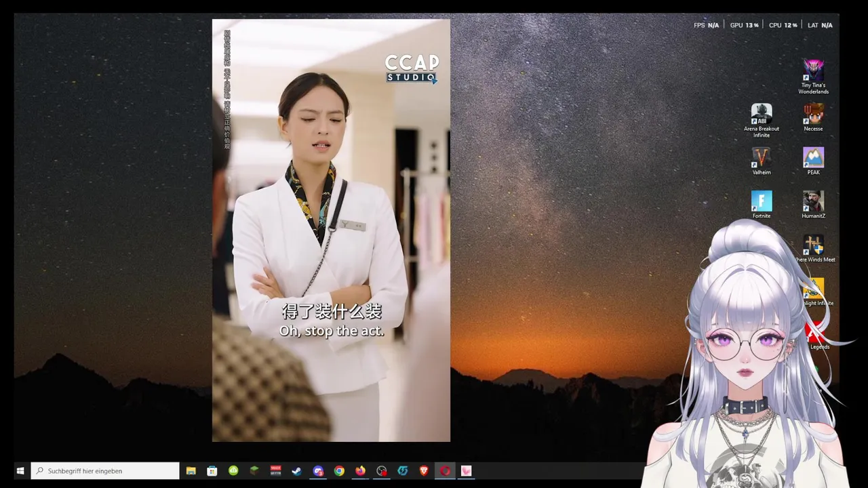868x488 pixels.
Task: Click the CPU 12% overlay readout
Action: tap(783, 25)
